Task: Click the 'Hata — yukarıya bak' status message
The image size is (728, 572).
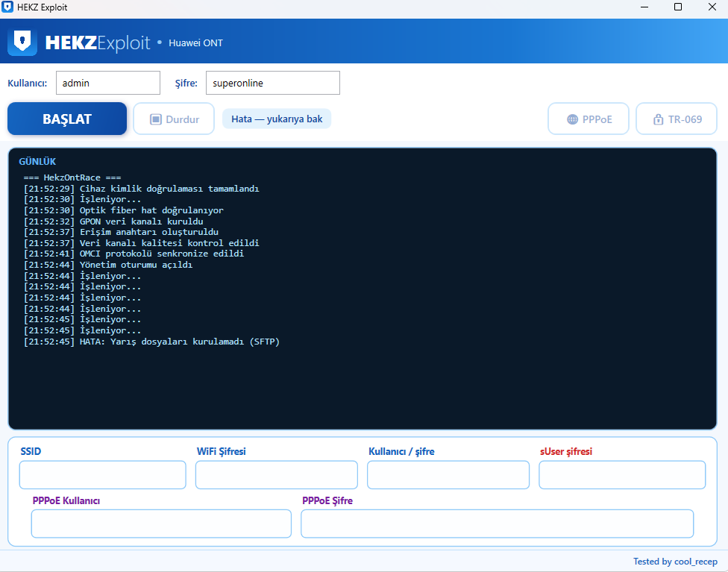Action: click(277, 119)
